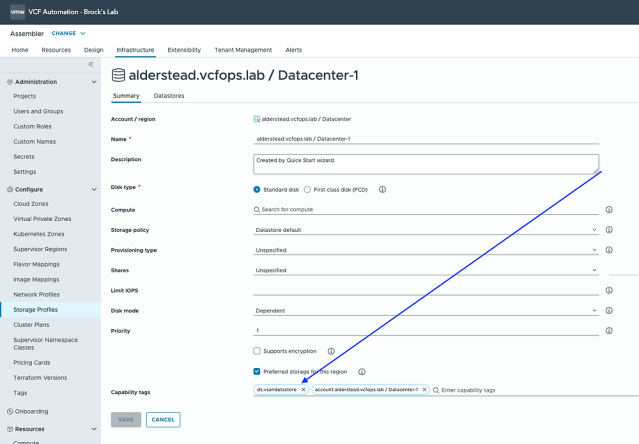Open the Disk mode dropdown

coord(426,310)
